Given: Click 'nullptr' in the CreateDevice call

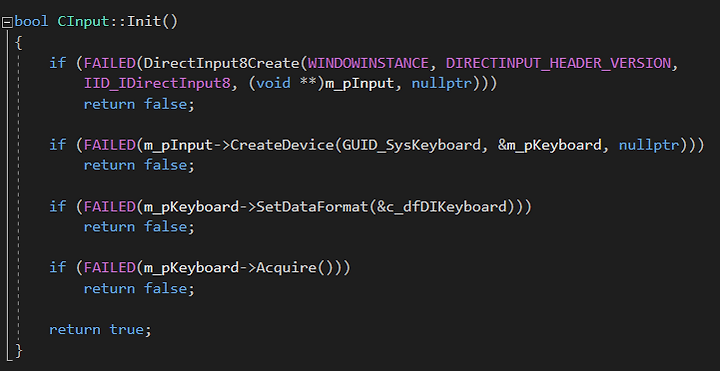Looking at the screenshot, I should click(649, 145).
